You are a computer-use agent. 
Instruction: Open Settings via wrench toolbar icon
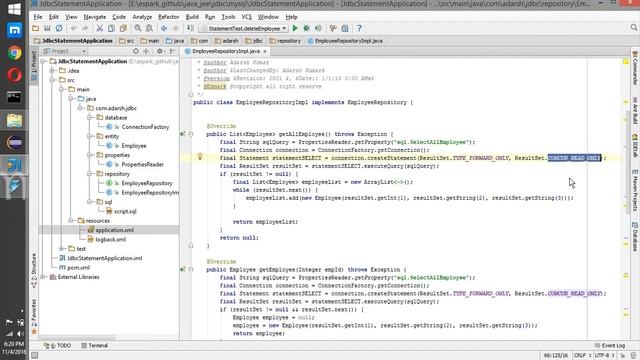pyautogui.click(x=333, y=28)
